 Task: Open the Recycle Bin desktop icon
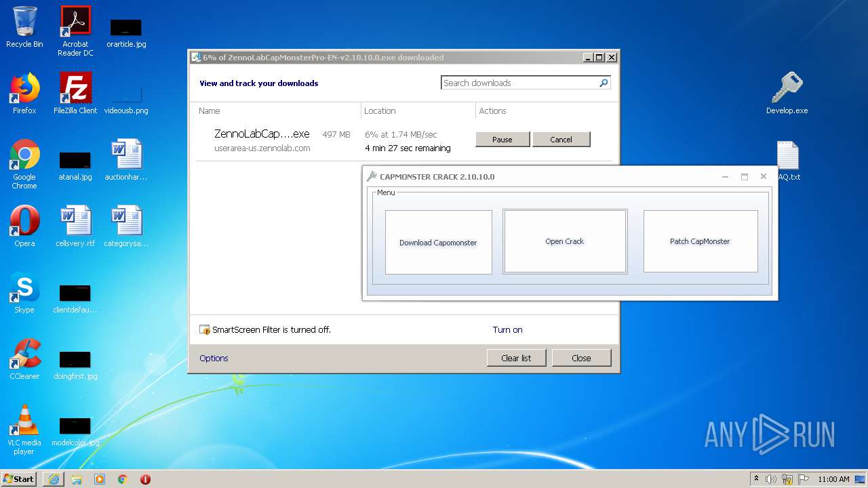pos(24,27)
